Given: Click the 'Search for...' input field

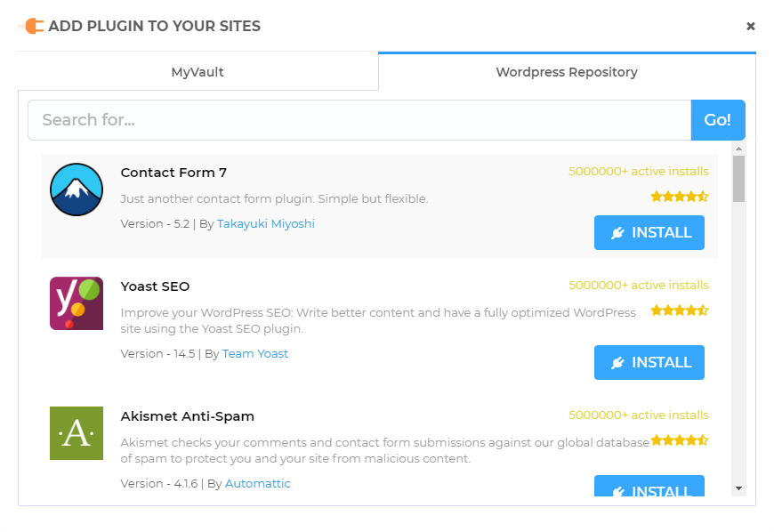Looking at the screenshot, I should (x=356, y=120).
